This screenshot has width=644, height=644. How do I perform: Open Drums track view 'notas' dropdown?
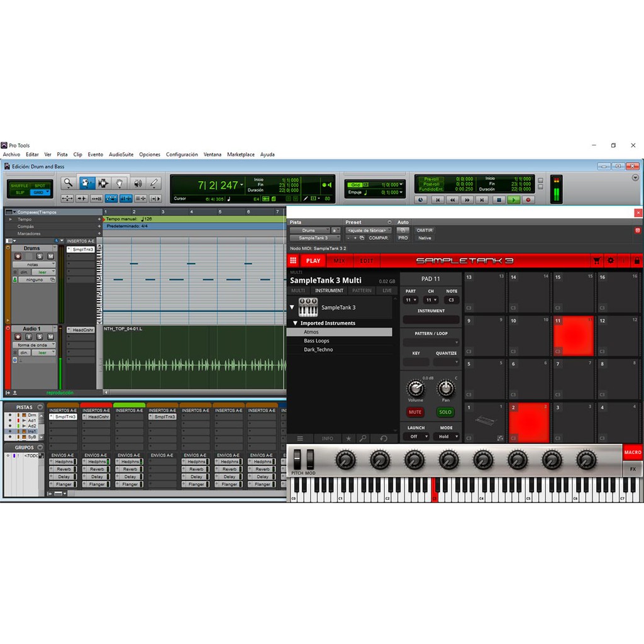(x=34, y=265)
